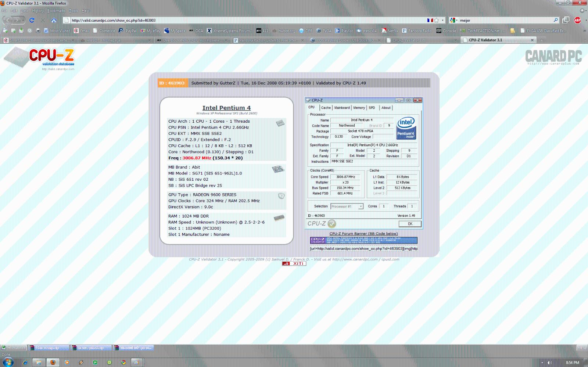This screenshot has height=367, width=588.
Task: Expand the address bar history dropdown arrow
Action: (x=442, y=20)
